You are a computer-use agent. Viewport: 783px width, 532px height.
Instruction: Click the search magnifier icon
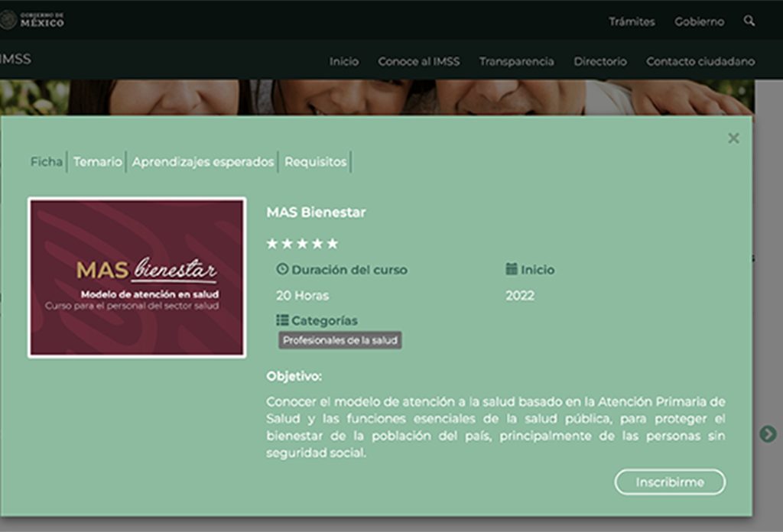749,21
